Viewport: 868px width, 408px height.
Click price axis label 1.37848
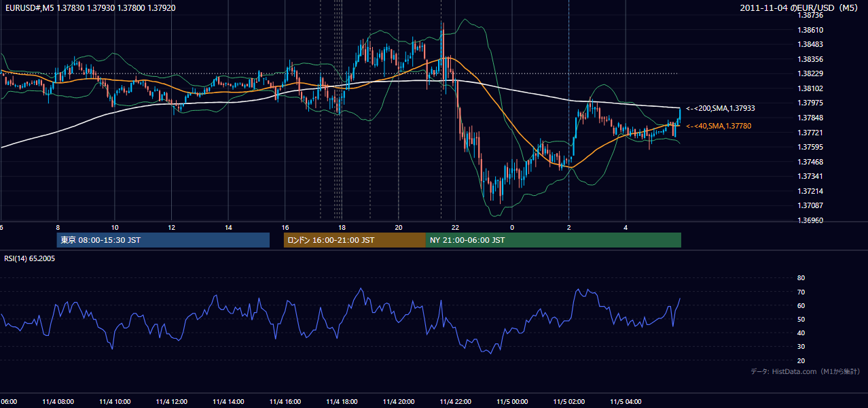[x=810, y=118]
